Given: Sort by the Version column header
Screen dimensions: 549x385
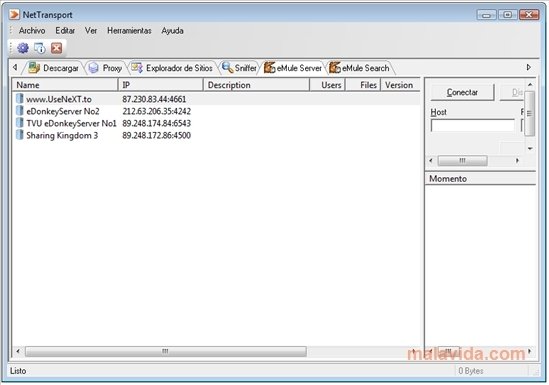Looking at the screenshot, I should [x=400, y=85].
